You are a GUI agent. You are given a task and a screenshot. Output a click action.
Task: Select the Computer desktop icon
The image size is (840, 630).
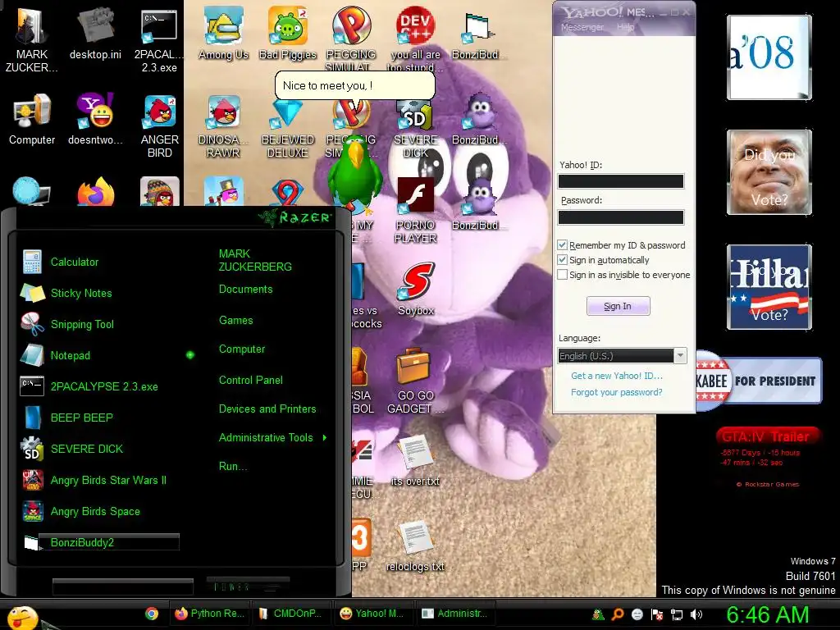[32, 119]
